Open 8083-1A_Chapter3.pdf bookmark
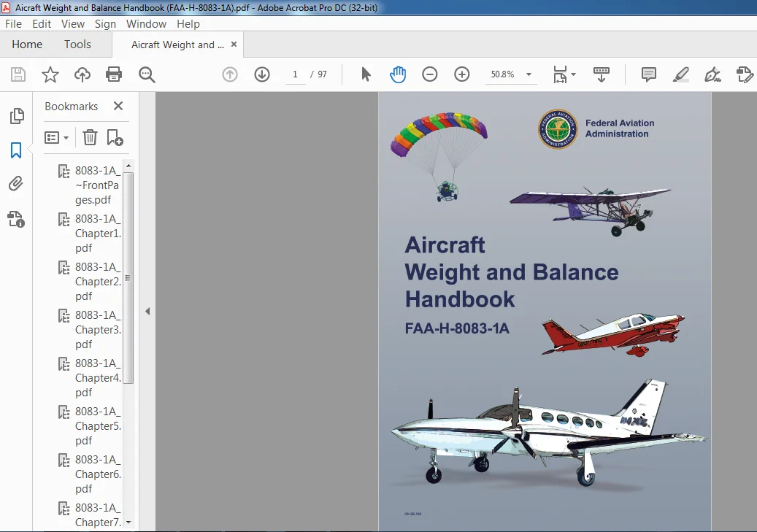Image resolution: width=757 pixels, height=532 pixels. tap(98, 330)
